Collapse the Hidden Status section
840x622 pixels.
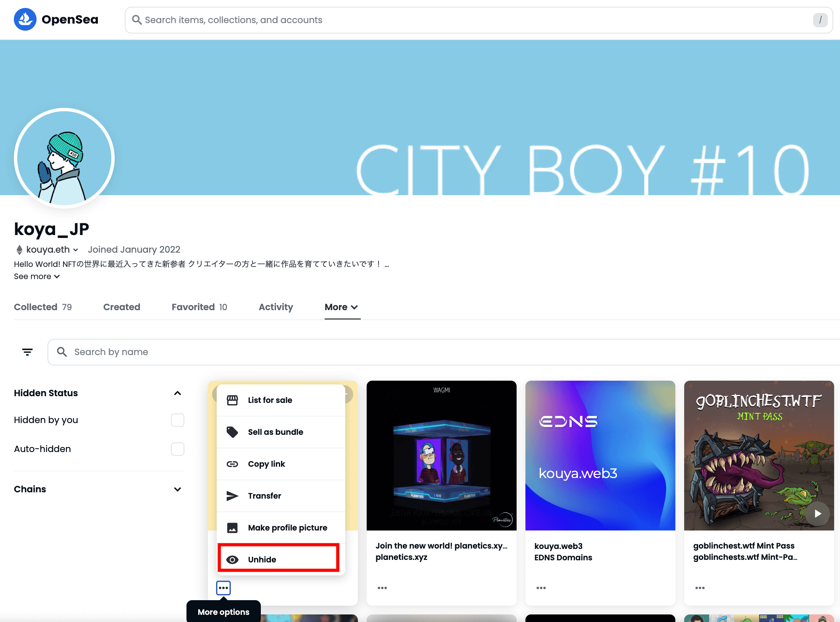177,393
